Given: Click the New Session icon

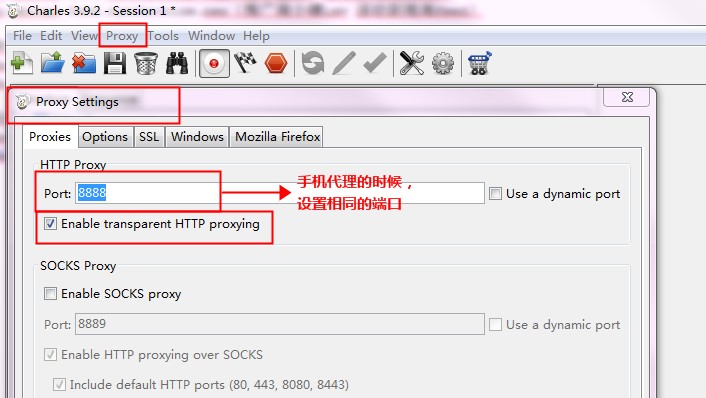Looking at the screenshot, I should [21, 63].
